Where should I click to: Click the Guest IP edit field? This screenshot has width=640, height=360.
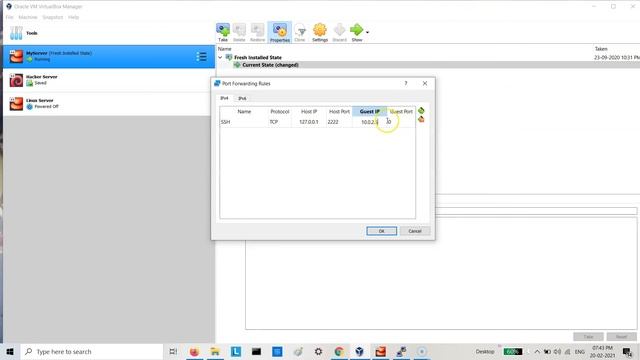369,122
